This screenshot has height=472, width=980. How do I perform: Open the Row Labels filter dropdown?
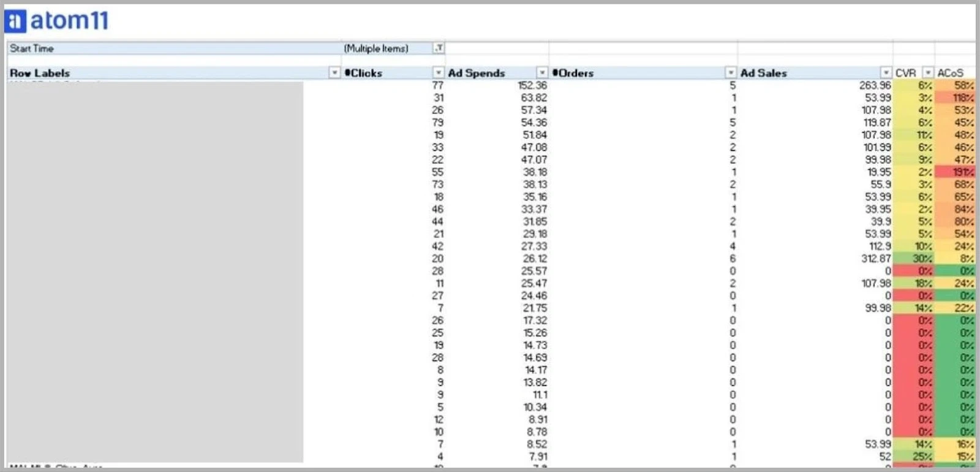click(334, 72)
